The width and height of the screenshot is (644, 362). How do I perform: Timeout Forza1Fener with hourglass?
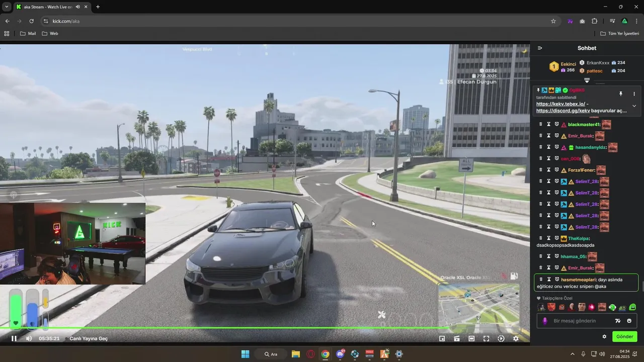click(549, 170)
